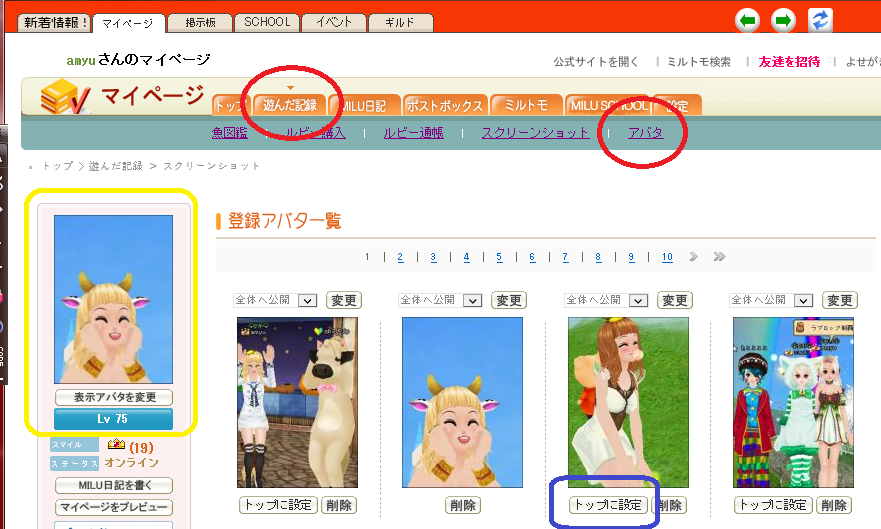Click the double-arrow last page icon

pyautogui.click(x=719, y=257)
